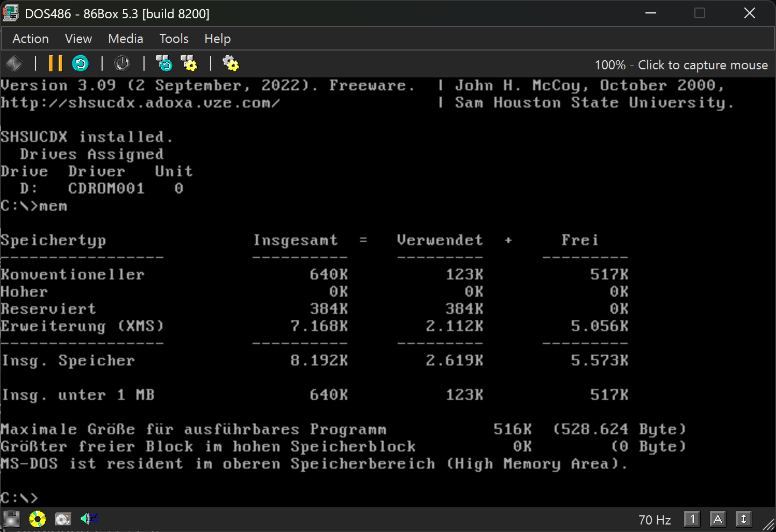Close the 86Box window
Screen dimensions: 776x532
coord(750,13)
